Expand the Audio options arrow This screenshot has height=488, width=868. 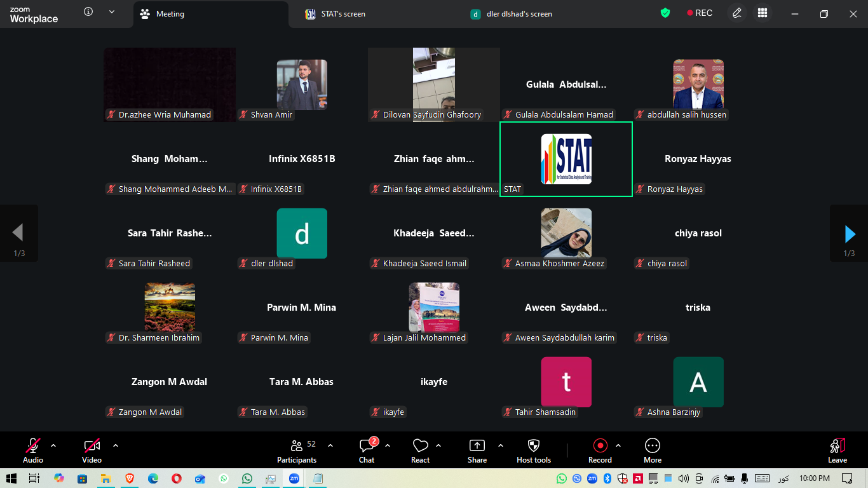[53, 445]
